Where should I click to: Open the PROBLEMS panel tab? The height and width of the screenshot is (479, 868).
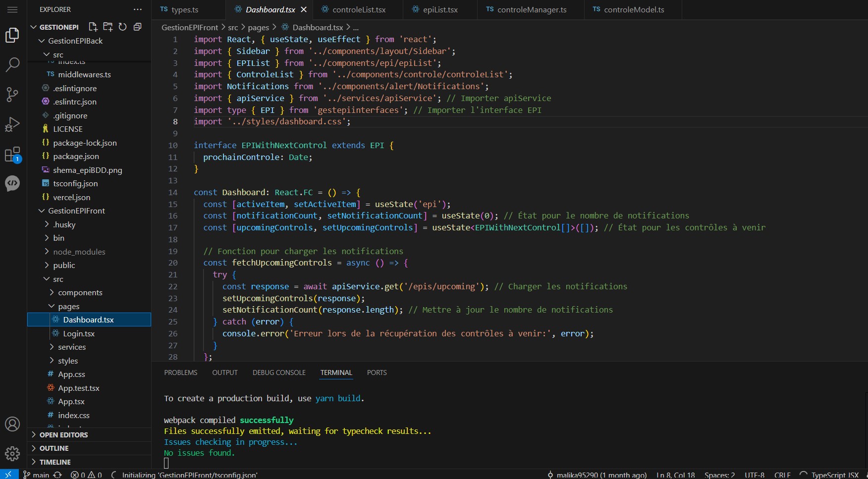click(181, 373)
